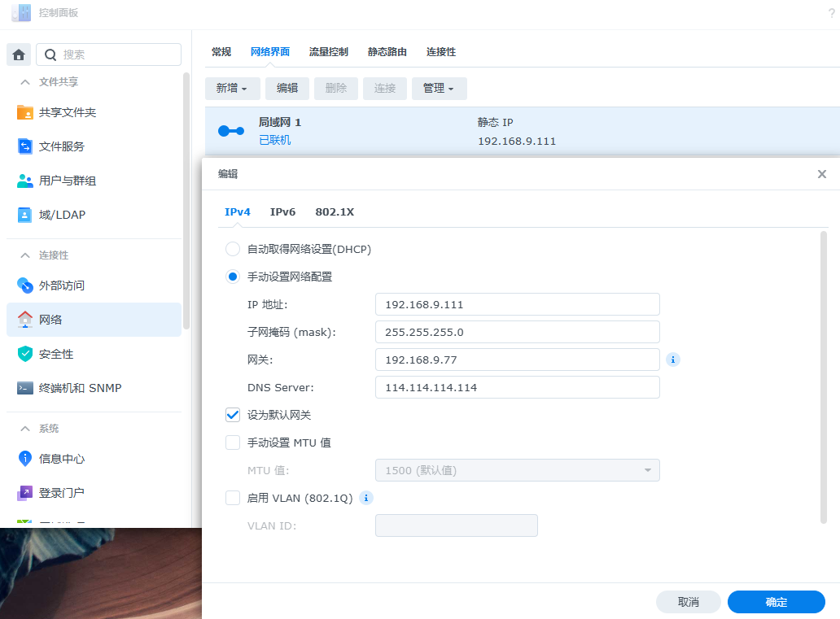This screenshot has width=840, height=619.
Task: Switch to the Traffic Control (流量控制) tab
Action: (328, 52)
